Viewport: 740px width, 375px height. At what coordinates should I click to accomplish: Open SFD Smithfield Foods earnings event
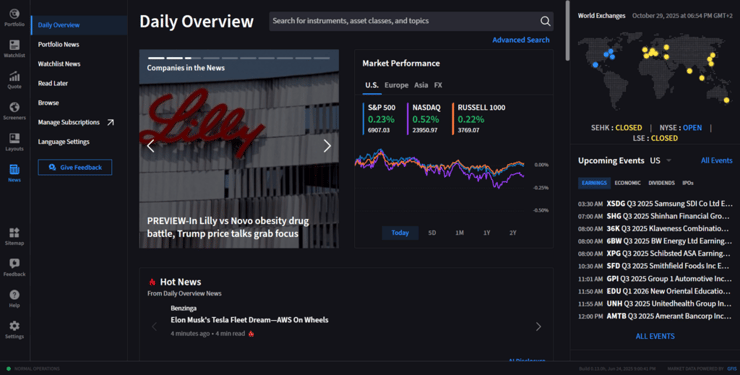pyautogui.click(x=655, y=266)
